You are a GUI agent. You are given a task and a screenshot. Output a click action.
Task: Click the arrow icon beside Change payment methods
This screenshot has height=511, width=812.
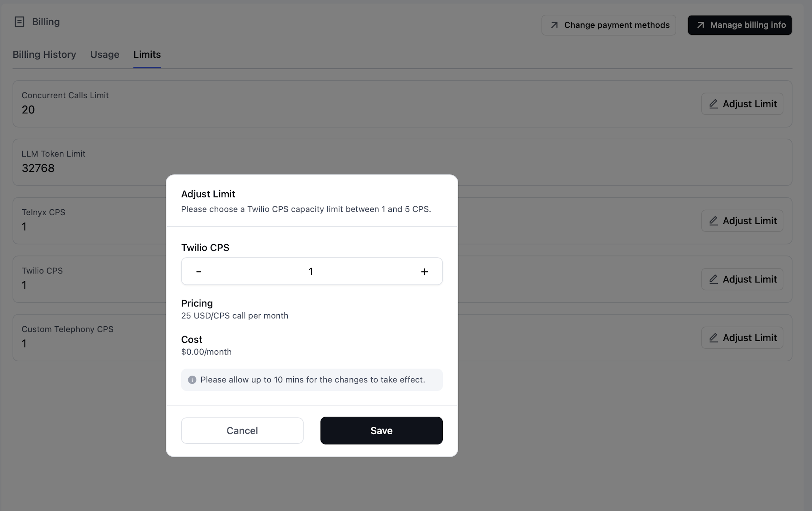pyautogui.click(x=554, y=25)
